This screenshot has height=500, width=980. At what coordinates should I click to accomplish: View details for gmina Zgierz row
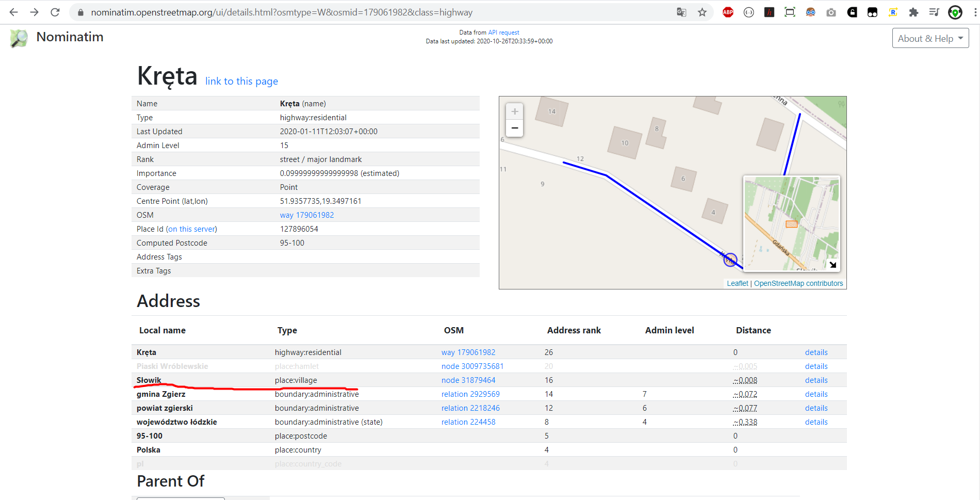[x=816, y=394]
